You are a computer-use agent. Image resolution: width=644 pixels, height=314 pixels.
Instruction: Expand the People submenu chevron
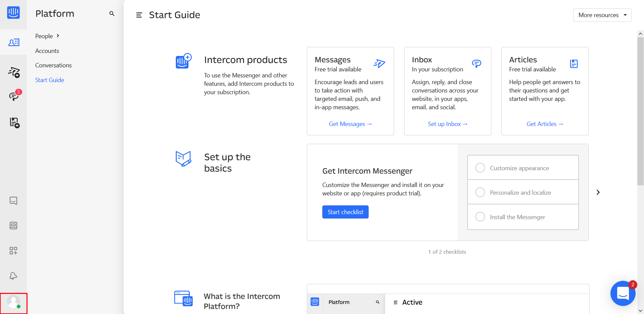[x=58, y=36]
